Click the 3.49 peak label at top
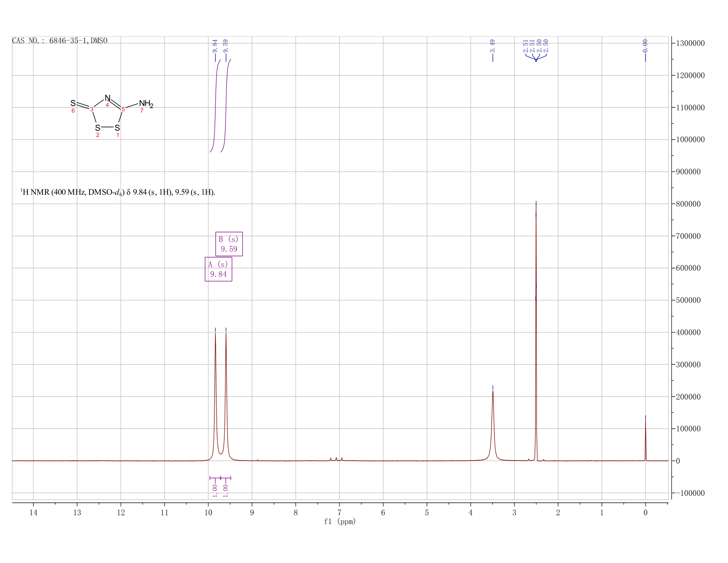This screenshot has width=728, height=563. pos(493,45)
